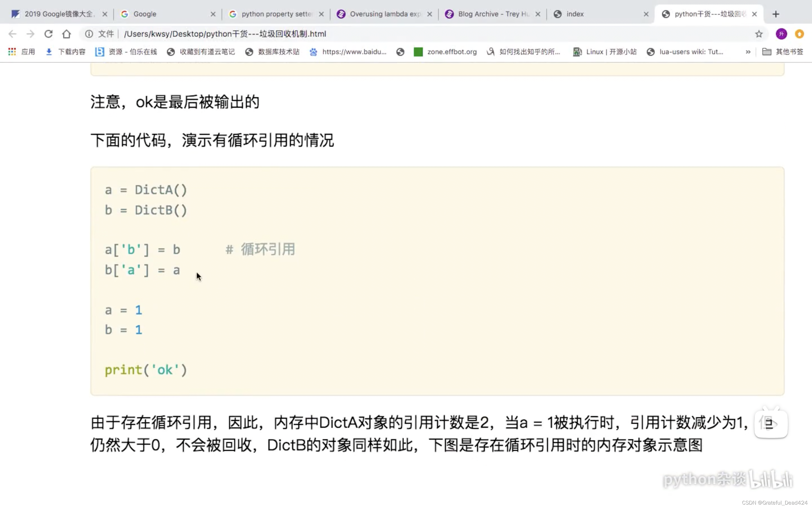Image resolution: width=812 pixels, height=508 pixels.
Task: Switch to the Google tab
Action: coord(167,14)
